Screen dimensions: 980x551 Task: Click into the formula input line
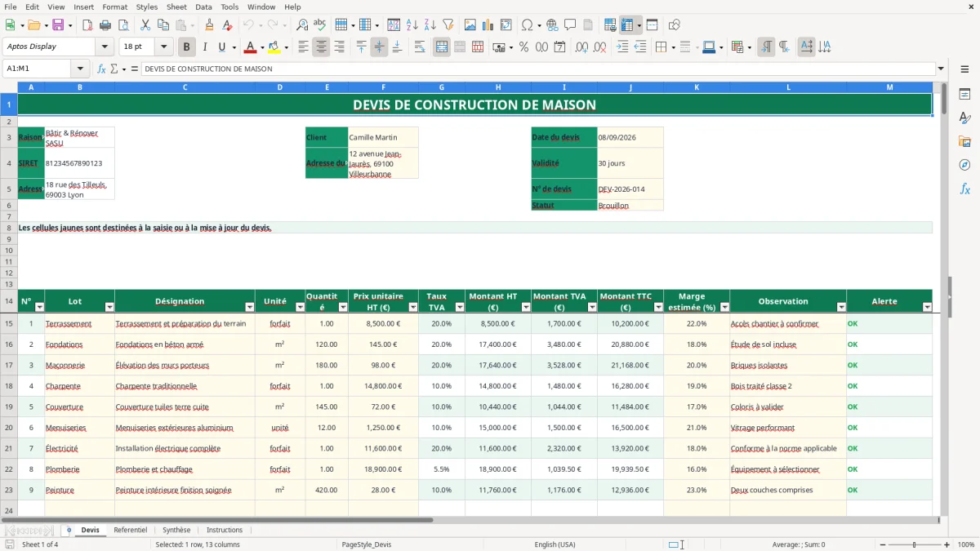537,69
